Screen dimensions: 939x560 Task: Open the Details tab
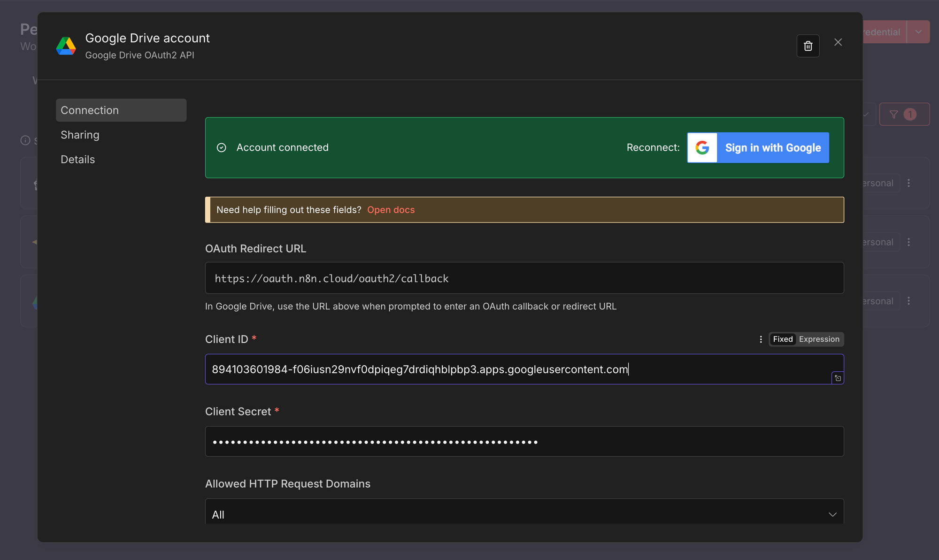click(x=77, y=159)
